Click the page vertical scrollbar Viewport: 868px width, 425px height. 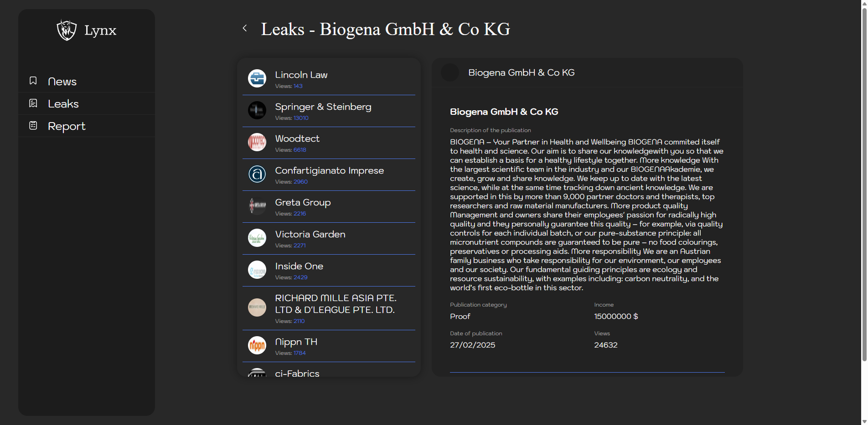pos(864,182)
